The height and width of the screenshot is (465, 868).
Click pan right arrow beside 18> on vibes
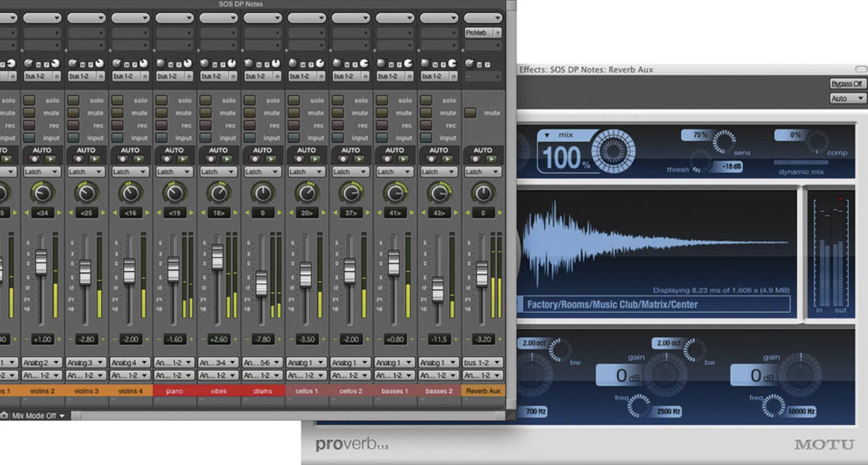point(236,213)
